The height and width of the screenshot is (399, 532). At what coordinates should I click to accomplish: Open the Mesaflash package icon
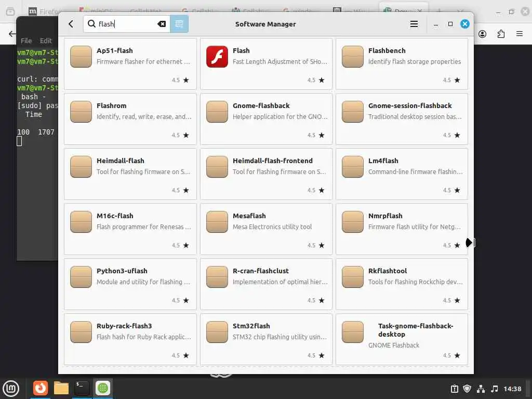(217, 222)
